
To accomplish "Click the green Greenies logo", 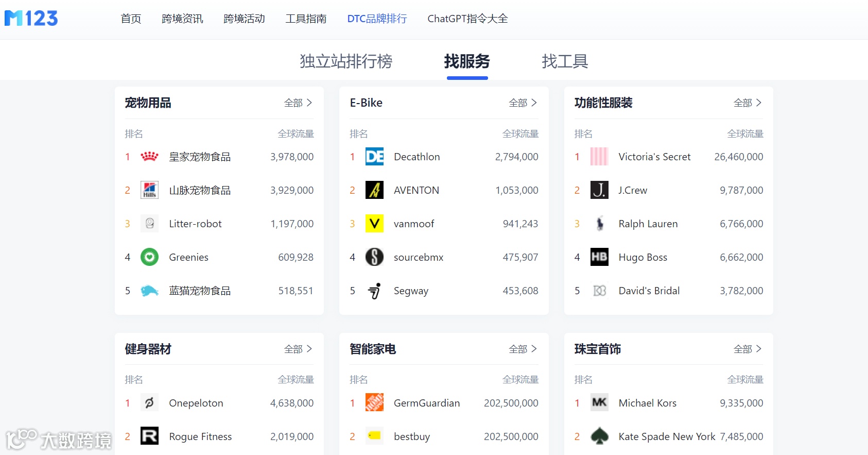I will pos(150,257).
